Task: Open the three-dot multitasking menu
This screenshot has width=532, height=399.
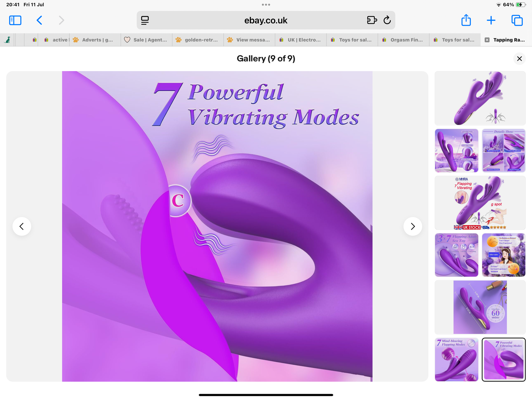Action: tap(266, 5)
